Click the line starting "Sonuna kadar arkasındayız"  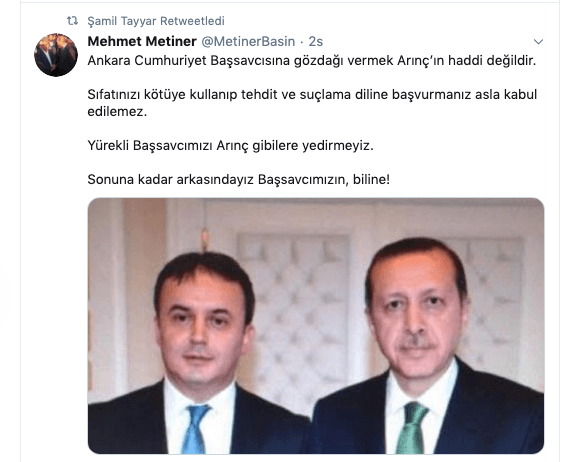238,179
